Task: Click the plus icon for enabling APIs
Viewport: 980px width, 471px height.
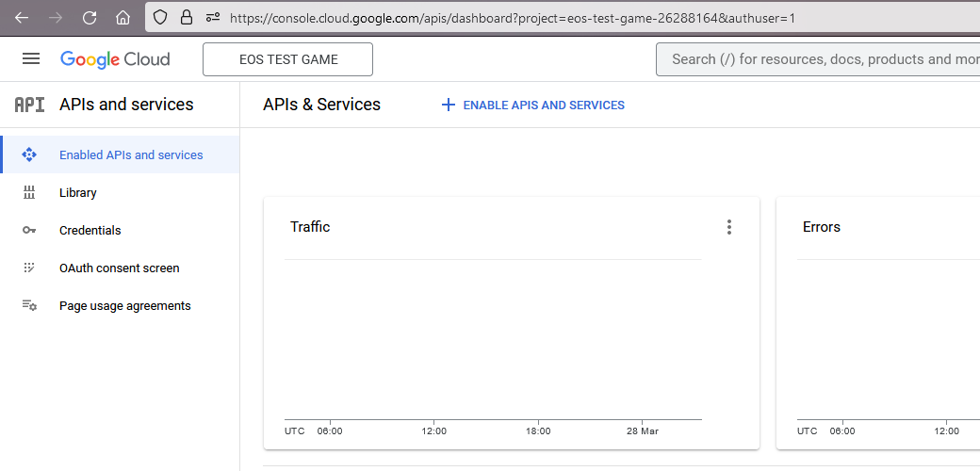Action: [449, 105]
